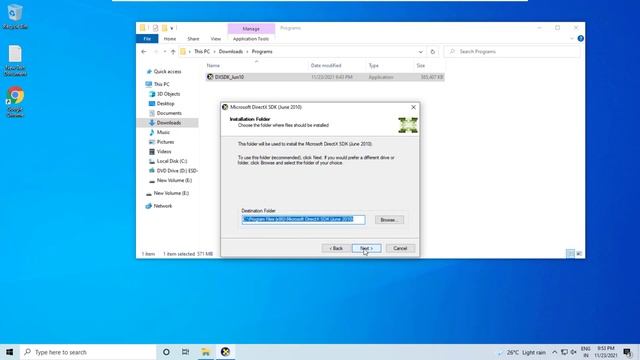Viewport: 640px width, 360px height.
Task: Click the Next button in installer
Action: [x=366, y=248]
